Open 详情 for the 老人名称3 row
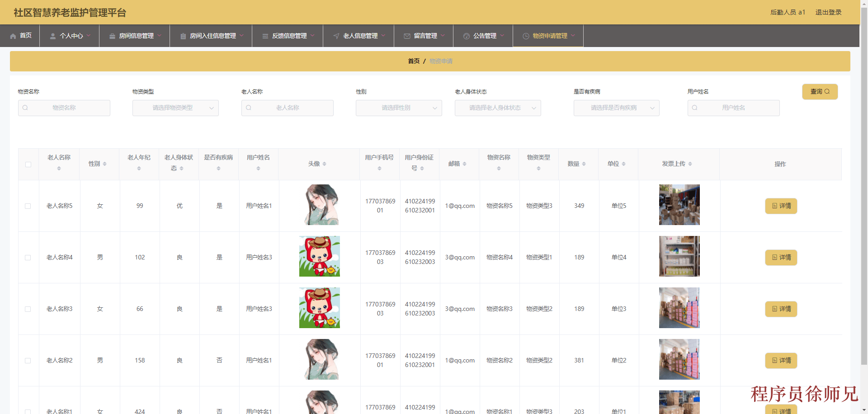Viewport: 868px width, 414px height. point(781,309)
